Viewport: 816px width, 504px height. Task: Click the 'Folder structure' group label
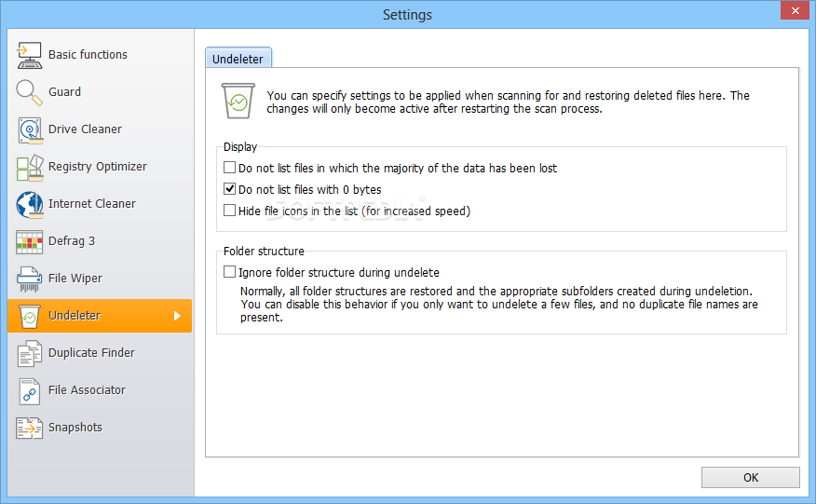point(264,251)
